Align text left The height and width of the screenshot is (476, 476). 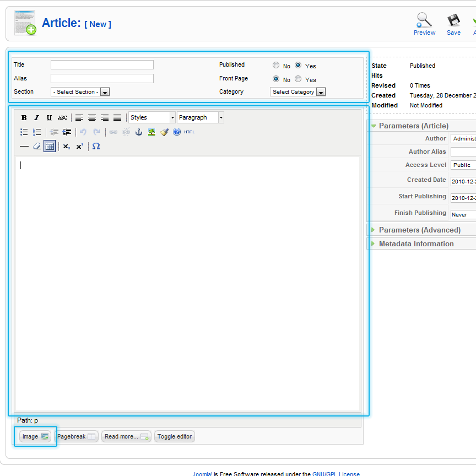coord(79,117)
